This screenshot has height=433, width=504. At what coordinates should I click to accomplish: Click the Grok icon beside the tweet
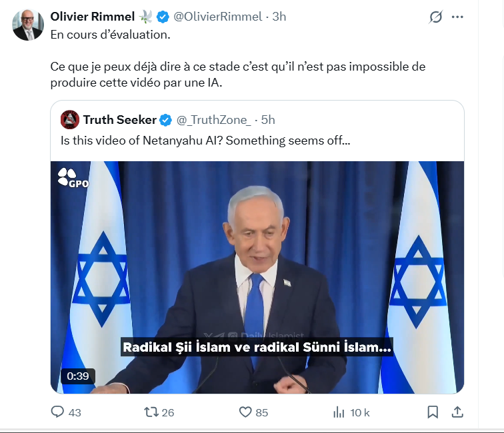(x=435, y=17)
